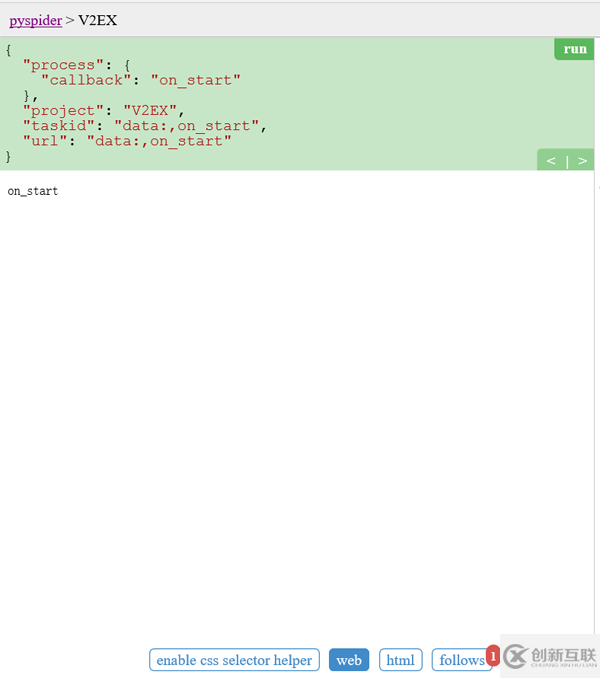
Task: Click the "url": "data:,on_start" line
Action: click(127, 141)
